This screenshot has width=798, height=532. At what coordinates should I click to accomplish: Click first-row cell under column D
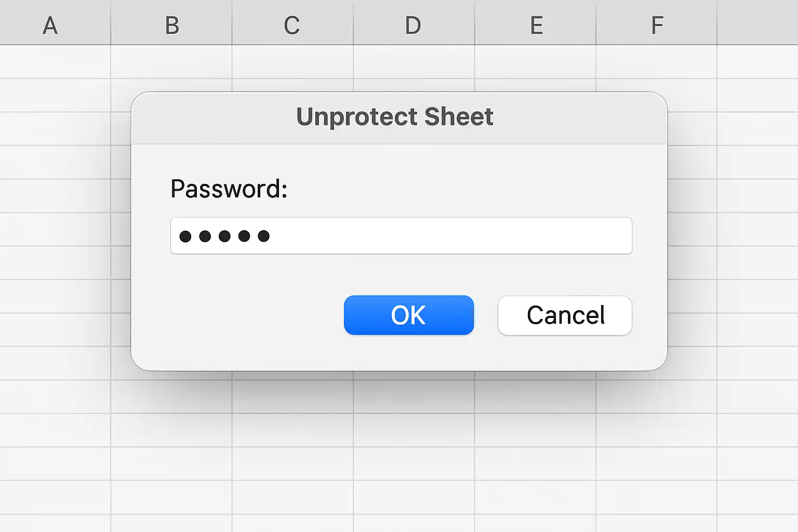tap(414, 62)
